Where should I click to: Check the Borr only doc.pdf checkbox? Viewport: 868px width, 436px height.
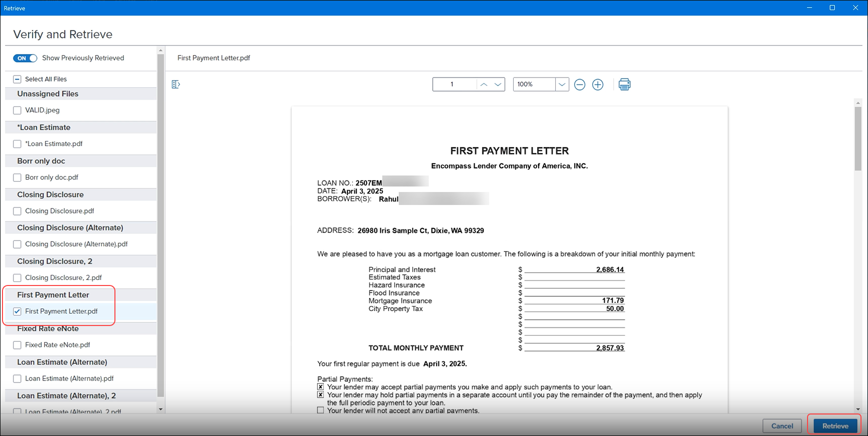pos(17,177)
